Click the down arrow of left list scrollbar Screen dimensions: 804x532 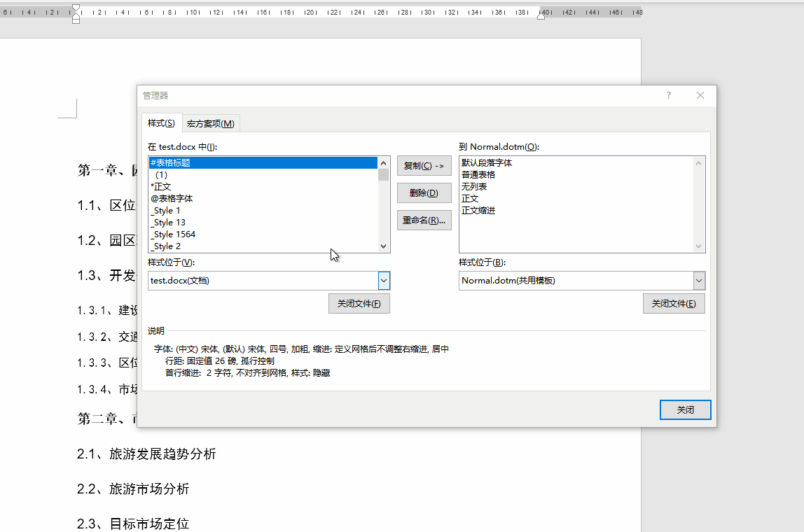(x=383, y=246)
